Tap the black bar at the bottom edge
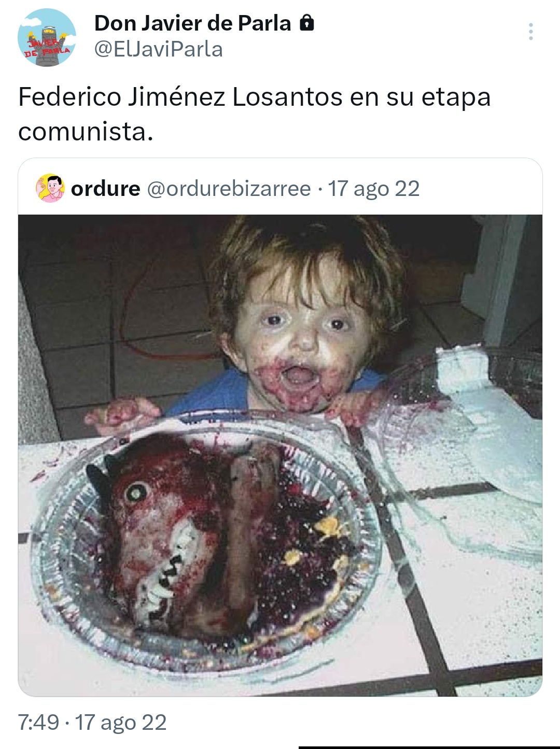This screenshot has width=560, height=749. click(x=429, y=747)
